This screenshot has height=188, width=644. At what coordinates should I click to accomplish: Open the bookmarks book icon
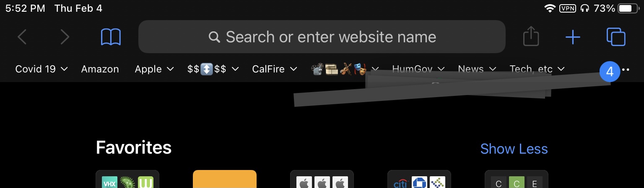111,37
